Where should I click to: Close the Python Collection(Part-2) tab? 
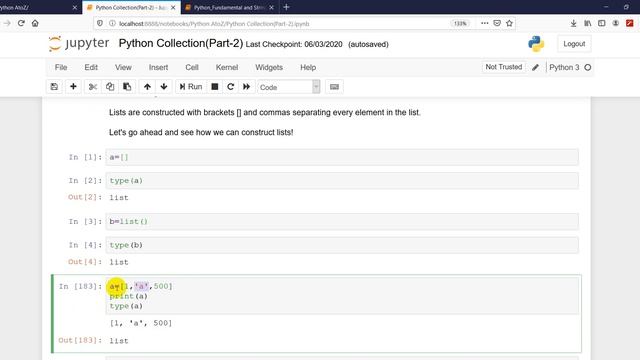(x=173, y=7)
